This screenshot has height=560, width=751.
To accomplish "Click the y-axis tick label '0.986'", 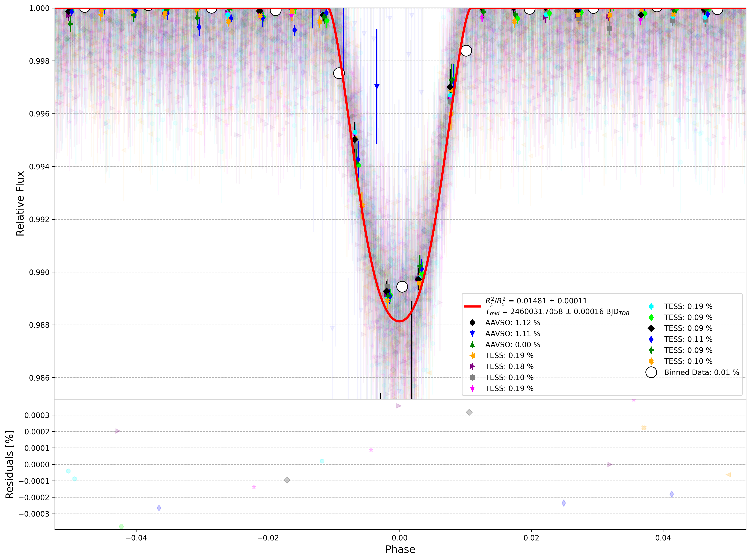I will point(39,378).
